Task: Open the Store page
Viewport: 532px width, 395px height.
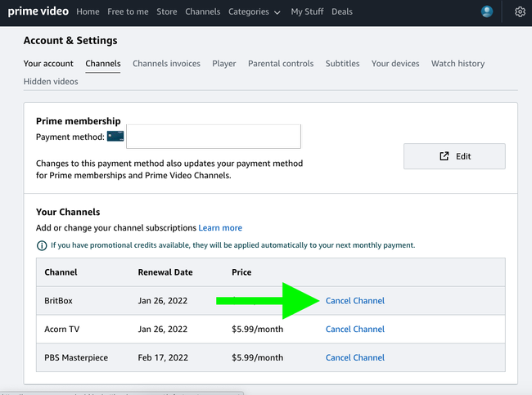Action: point(167,12)
